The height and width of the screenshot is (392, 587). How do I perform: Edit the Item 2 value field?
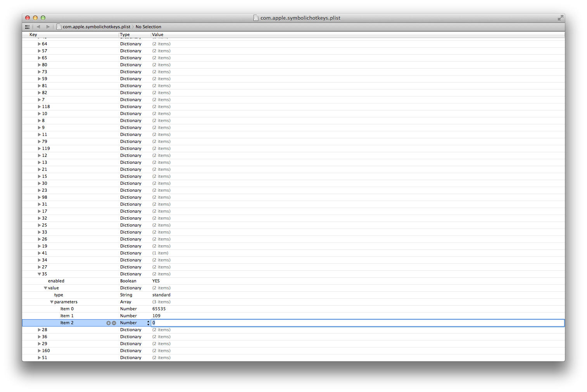point(357,323)
